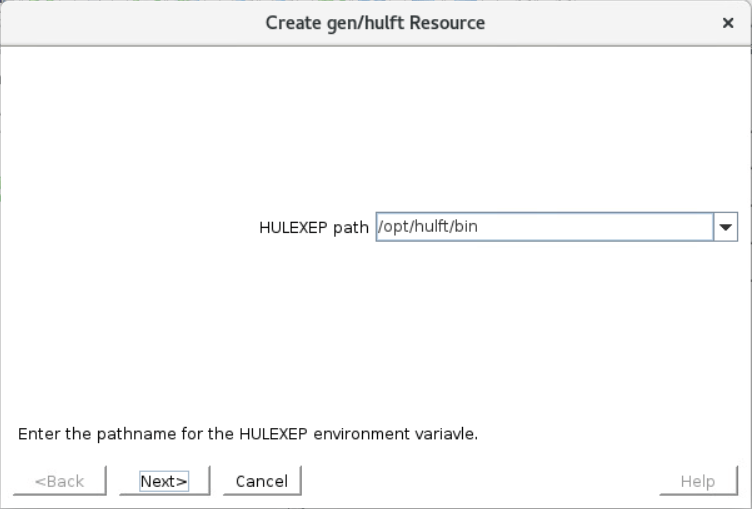Click the '/opt/hulft/bin' text in the combo box

[428, 226]
